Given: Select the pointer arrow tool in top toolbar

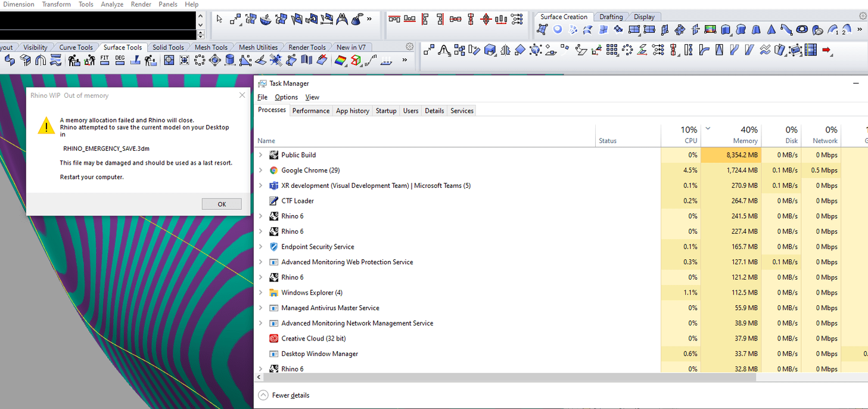Looking at the screenshot, I should tap(219, 19).
